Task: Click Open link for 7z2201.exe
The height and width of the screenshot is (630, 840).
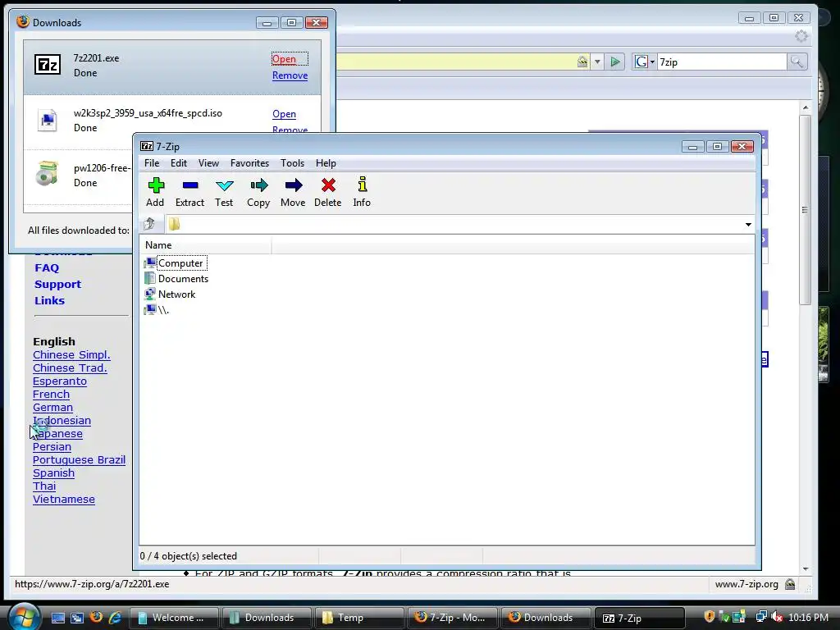Action: click(x=284, y=59)
